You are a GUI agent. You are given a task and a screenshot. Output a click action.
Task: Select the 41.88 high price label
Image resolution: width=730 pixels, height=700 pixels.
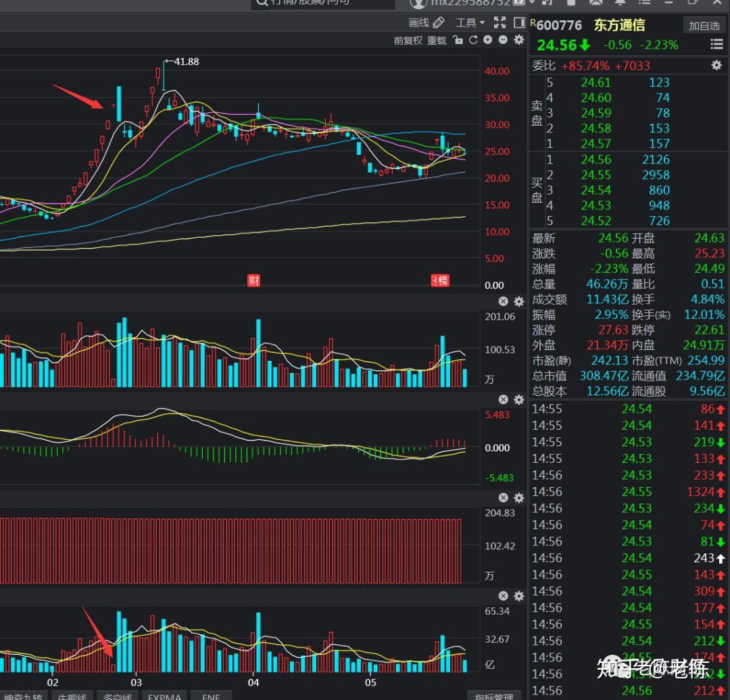tap(187, 61)
